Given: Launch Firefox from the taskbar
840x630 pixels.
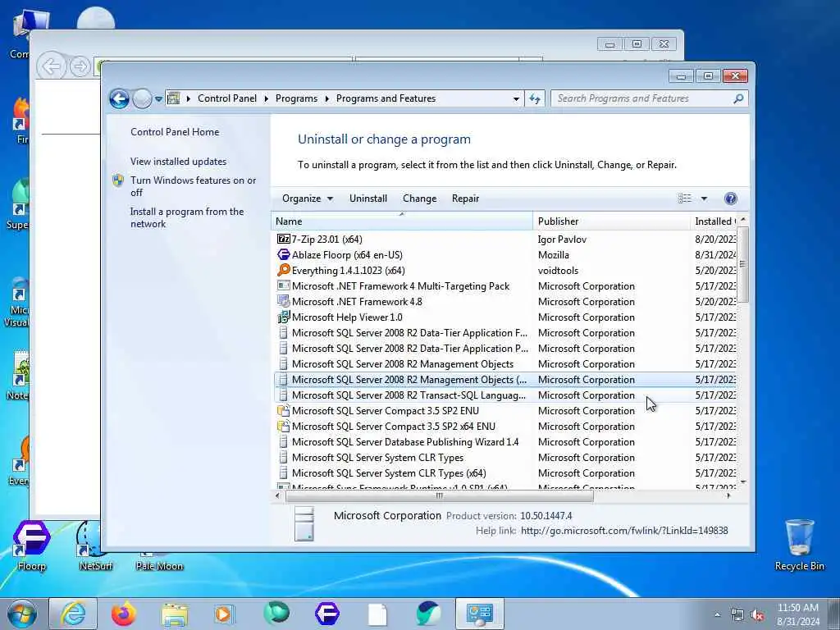Looking at the screenshot, I should pos(124,614).
